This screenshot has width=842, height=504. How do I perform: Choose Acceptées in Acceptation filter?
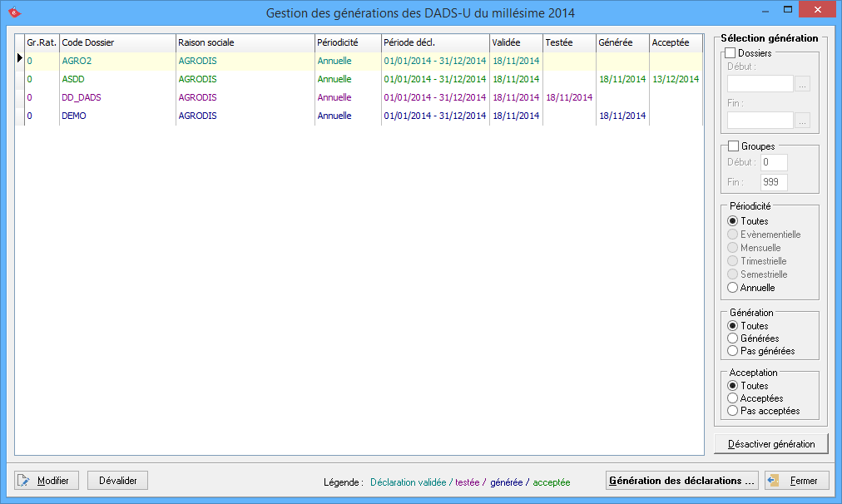[733, 398]
